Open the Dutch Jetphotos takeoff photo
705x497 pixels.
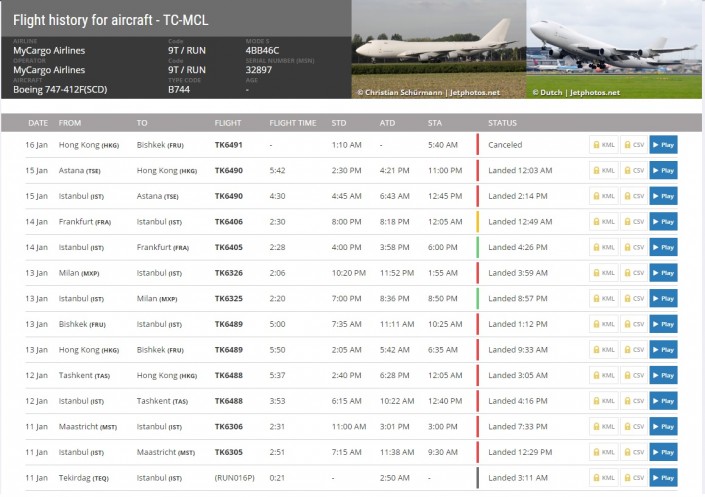click(614, 50)
